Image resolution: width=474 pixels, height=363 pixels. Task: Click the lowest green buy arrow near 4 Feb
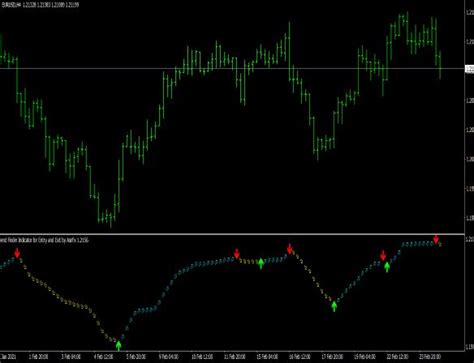tap(119, 346)
